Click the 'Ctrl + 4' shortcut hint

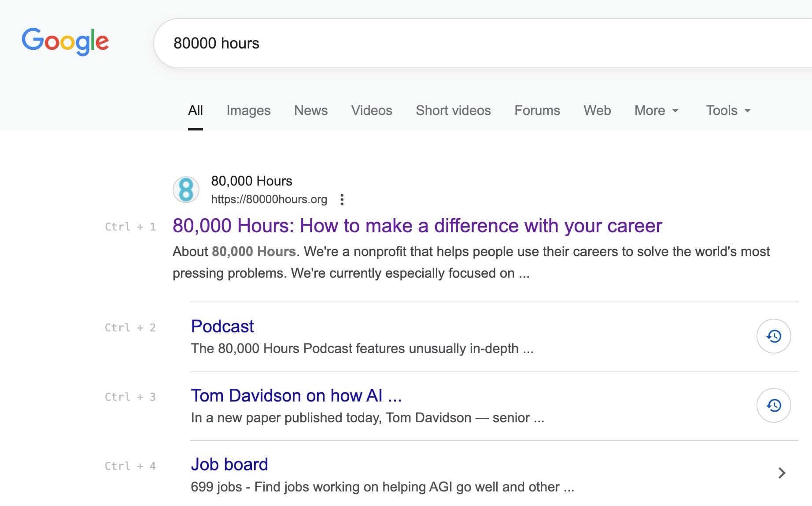130,466
